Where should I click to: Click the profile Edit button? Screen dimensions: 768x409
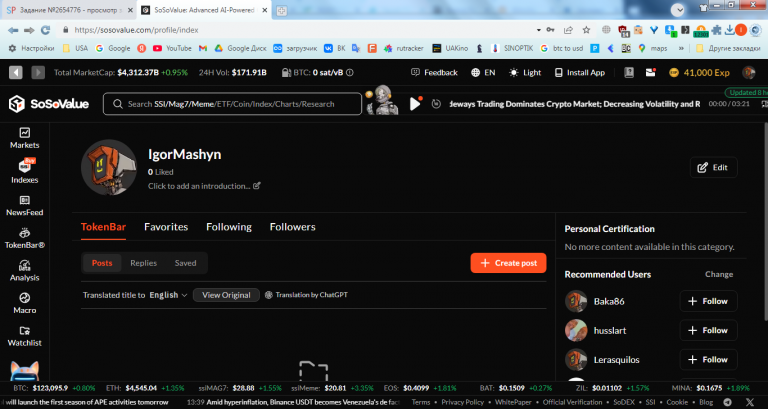click(713, 168)
